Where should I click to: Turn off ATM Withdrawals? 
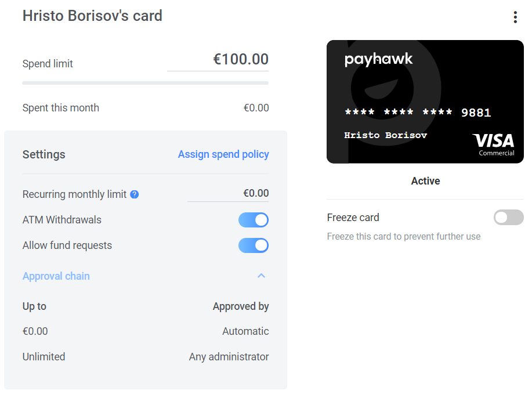(254, 220)
